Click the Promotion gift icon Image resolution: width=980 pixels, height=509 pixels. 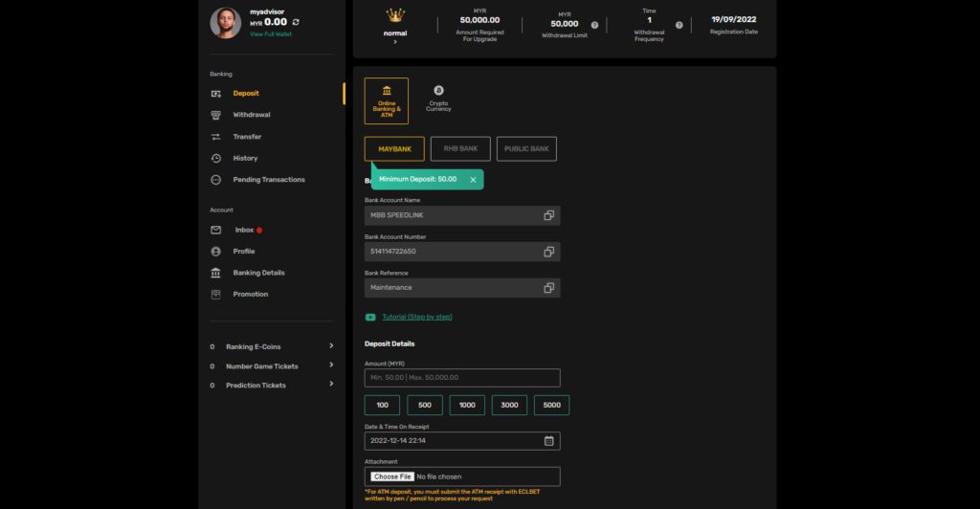(x=215, y=294)
